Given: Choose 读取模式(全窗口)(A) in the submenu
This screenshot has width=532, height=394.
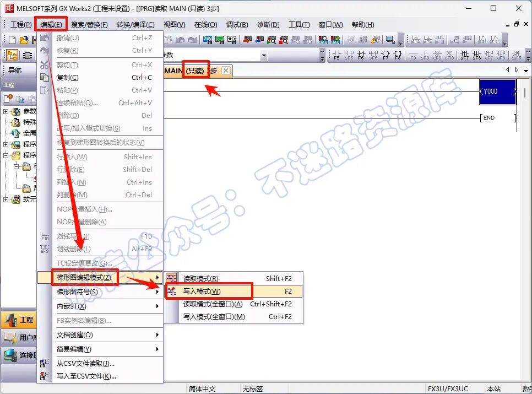Looking at the screenshot, I should [x=234, y=304].
